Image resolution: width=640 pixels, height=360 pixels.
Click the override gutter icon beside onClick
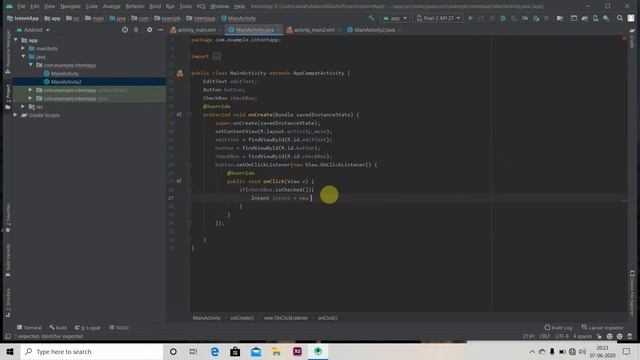(x=179, y=181)
